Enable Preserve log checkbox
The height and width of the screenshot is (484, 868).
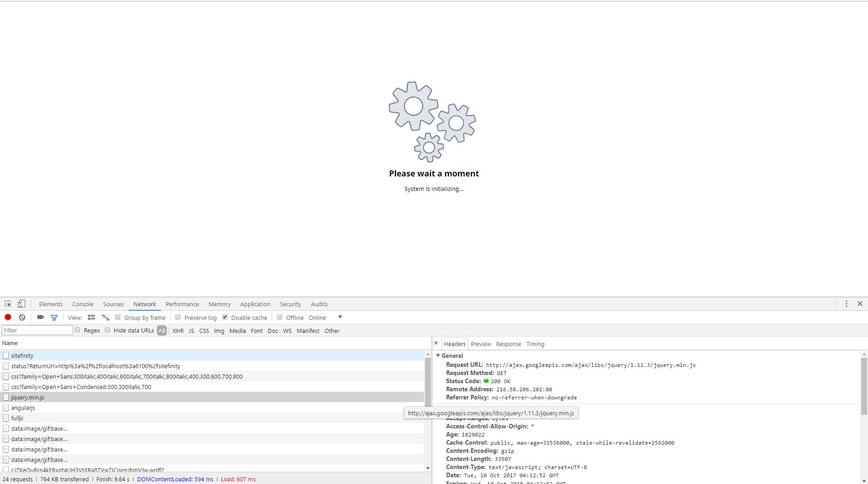coord(178,317)
